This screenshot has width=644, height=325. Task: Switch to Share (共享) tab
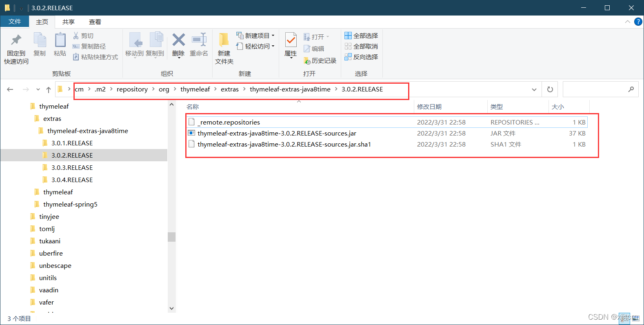point(69,22)
